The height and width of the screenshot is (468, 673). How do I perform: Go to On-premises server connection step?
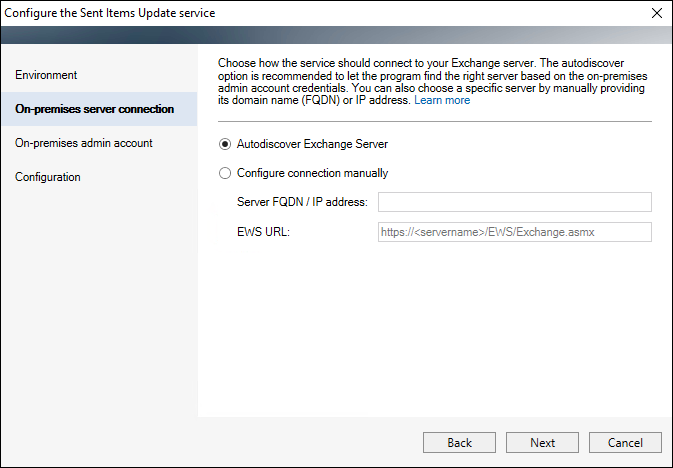tap(94, 109)
